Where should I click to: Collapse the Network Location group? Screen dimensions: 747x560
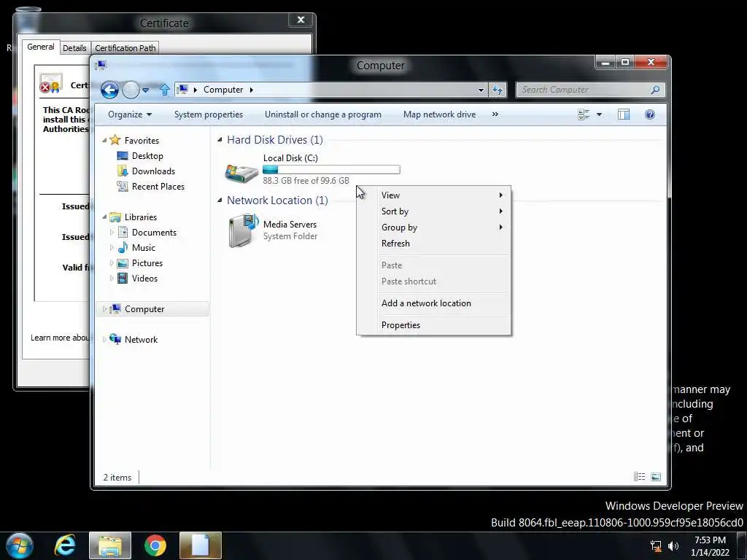point(220,200)
